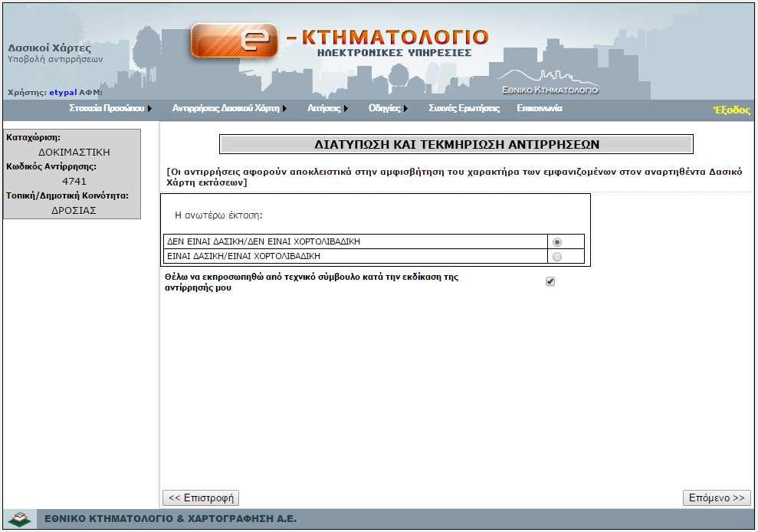The width and height of the screenshot is (758, 532).
Task: Click Κωδικός Αντίρρησης label
Action: 51,166
